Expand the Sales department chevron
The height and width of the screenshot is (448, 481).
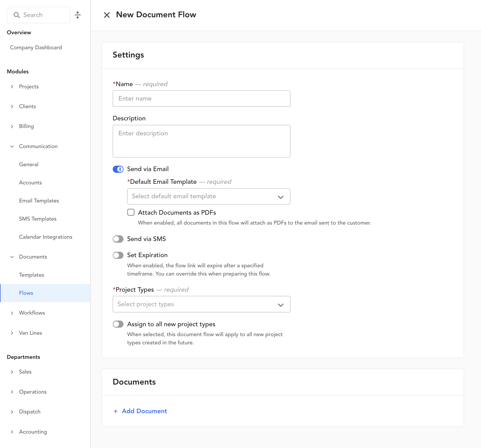pyautogui.click(x=12, y=372)
